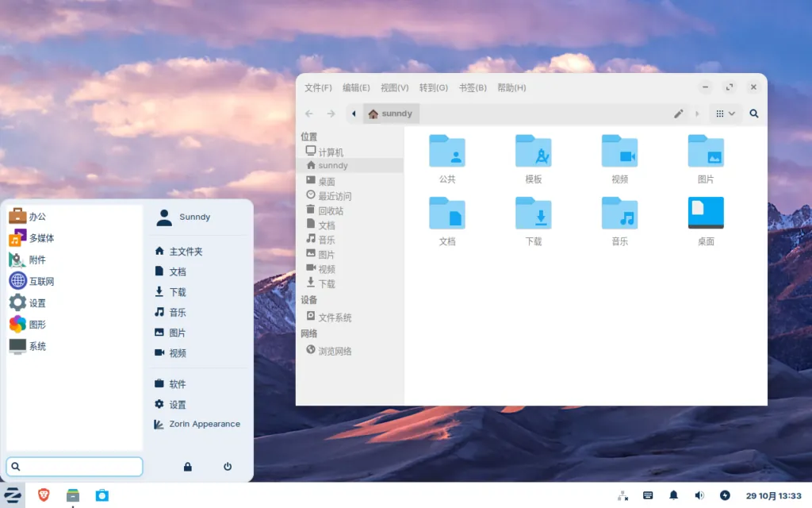Click the right path scroll arrow
This screenshot has width=812, height=508.
pos(697,114)
